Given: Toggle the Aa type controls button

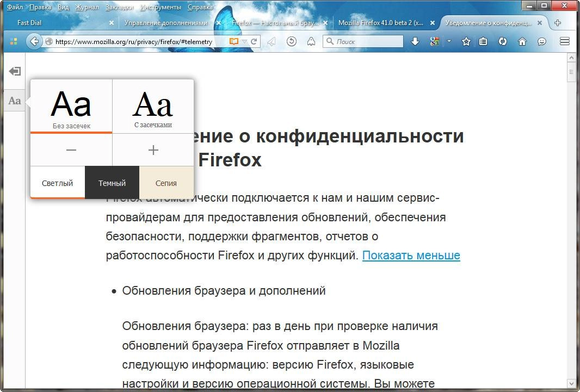Looking at the screenshot, I should [x=15, y=101].
